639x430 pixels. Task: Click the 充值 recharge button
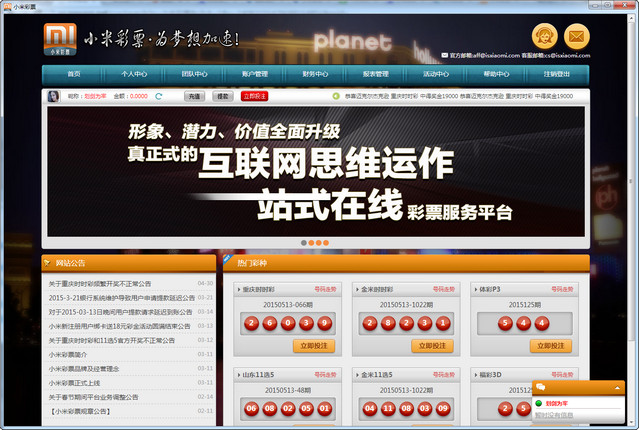tap(194, 96)
